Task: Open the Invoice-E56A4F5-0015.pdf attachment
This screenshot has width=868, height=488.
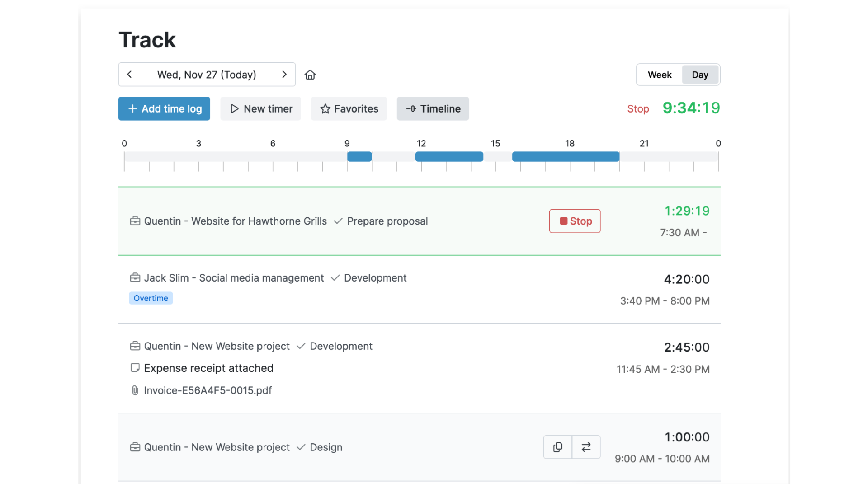Action: (x=208, y=390)
